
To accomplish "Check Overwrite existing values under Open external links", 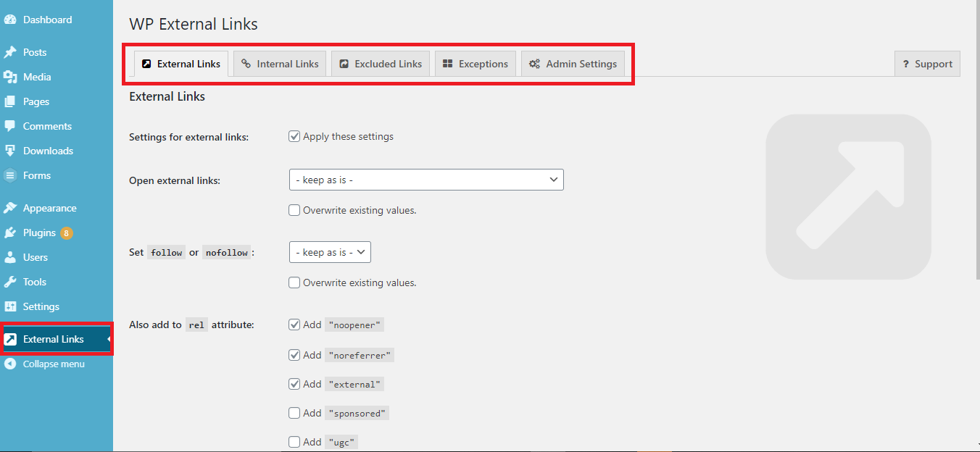I will [x=294, y=210].
